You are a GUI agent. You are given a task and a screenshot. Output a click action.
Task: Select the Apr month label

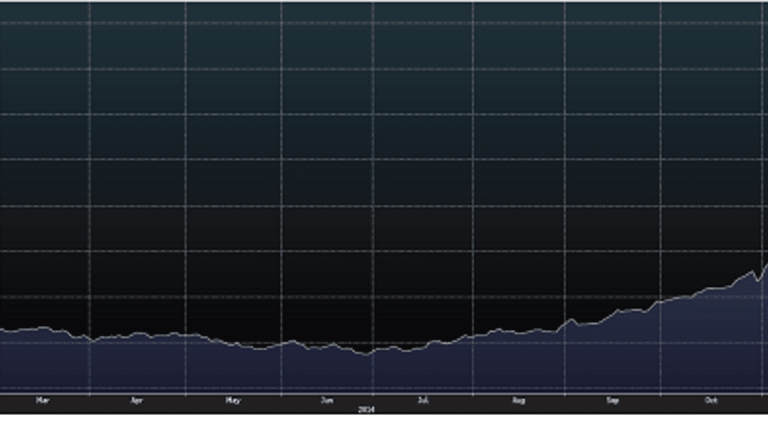[137, 400]
